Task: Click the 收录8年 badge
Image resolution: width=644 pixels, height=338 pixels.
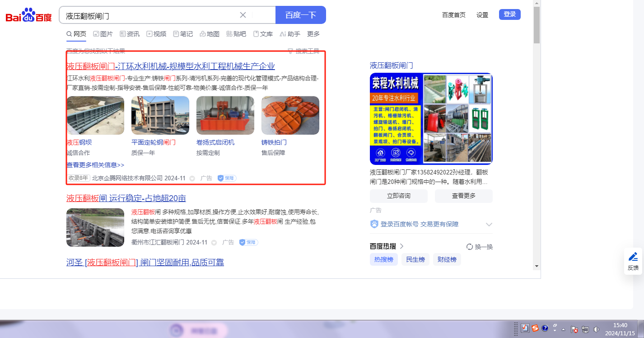Action: (x=79, y=178)
